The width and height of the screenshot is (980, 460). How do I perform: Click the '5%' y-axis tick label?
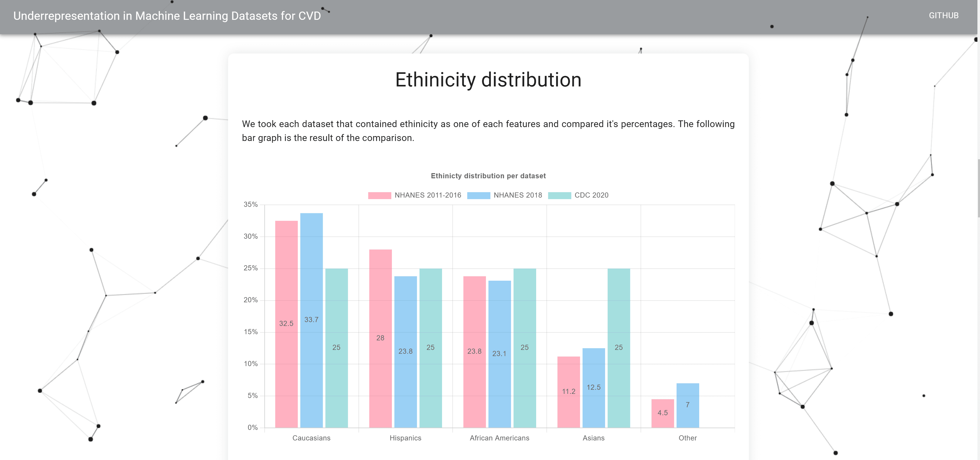(x=253, y=396)
